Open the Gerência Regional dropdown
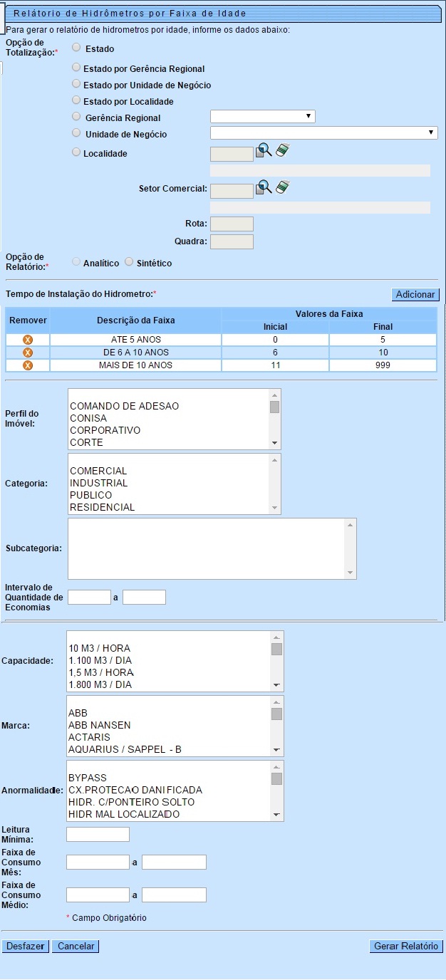 tap(262, 117)
